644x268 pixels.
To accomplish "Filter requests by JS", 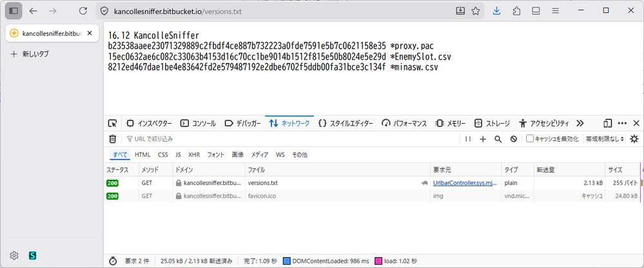I will (179, 155).
